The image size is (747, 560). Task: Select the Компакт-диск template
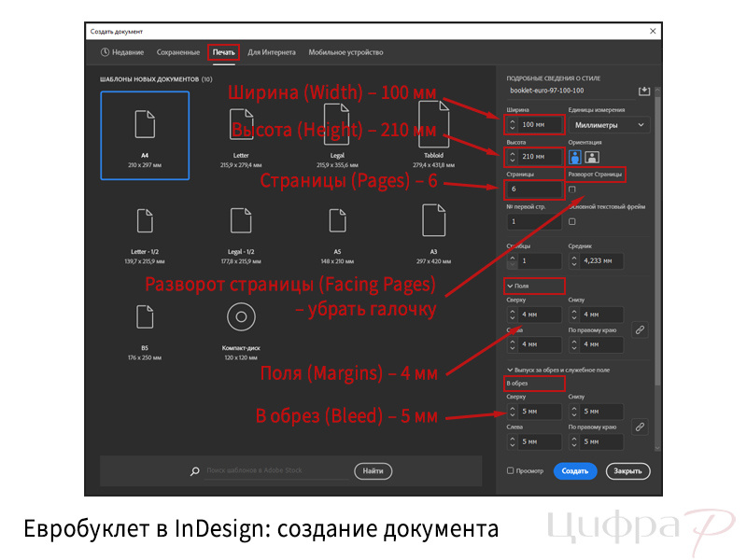(241, 316)
